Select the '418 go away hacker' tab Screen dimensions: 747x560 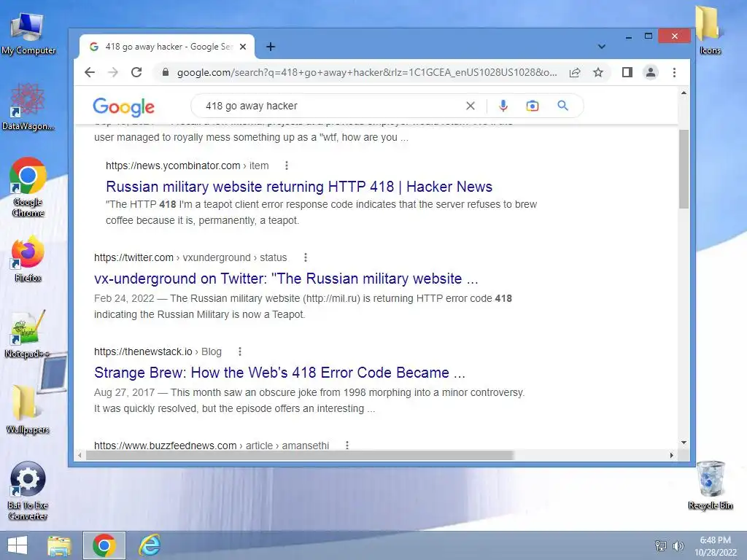click(x=167, y=47)
